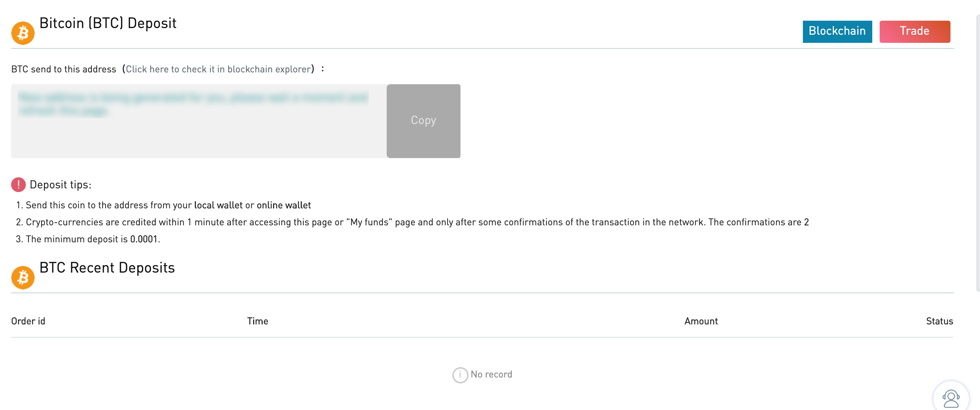Image resolution: width=980 pixels, height=410 pixels.
Task: Click the Bitcoin logo beside Bitcoin (BTC) Deposit
Action: click(23, 33)
